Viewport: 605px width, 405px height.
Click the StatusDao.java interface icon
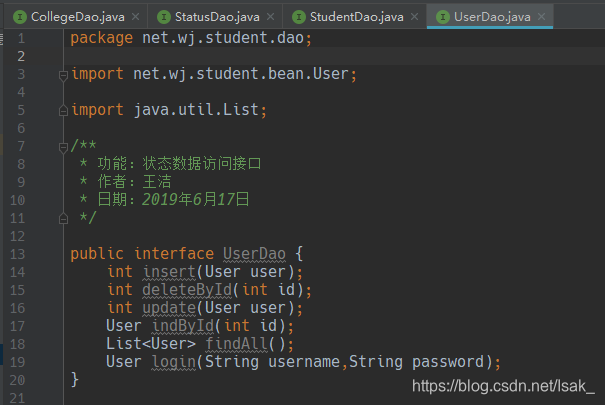click(x=164, y=17)
